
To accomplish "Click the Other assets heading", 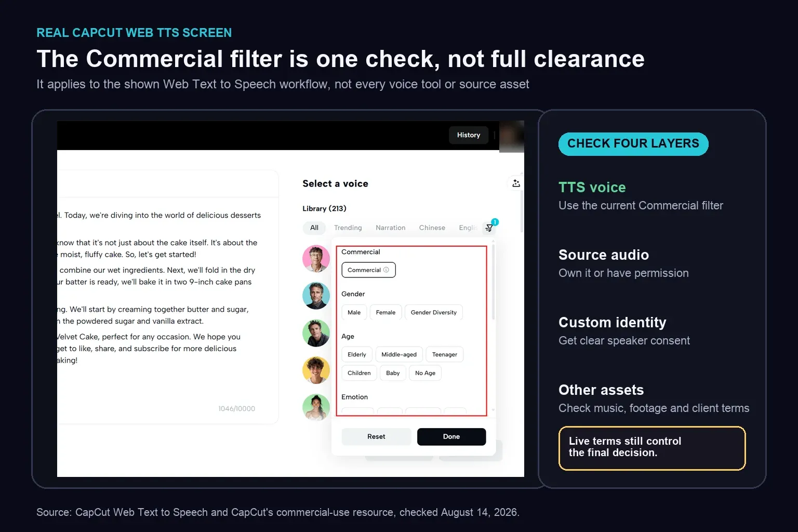I will 601,390.
